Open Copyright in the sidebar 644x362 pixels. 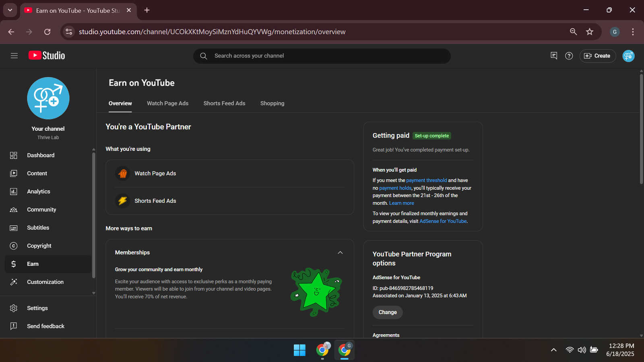pyautogui.click(x=48, y=246)
